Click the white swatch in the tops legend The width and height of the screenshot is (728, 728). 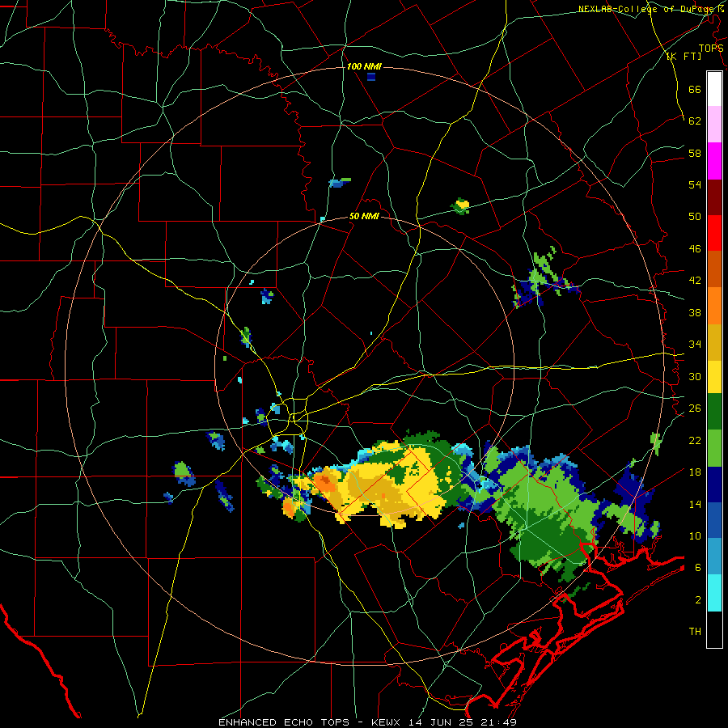tap(714, 89)
